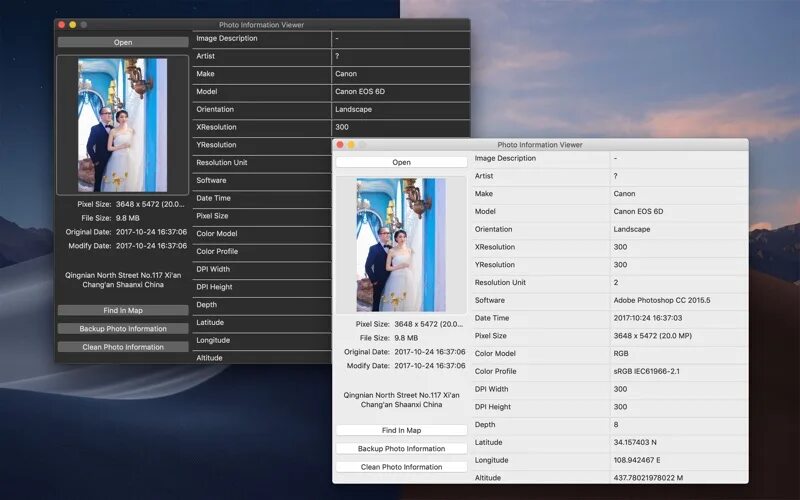Select 'Image Description' label in light window

tap(505, 158)
